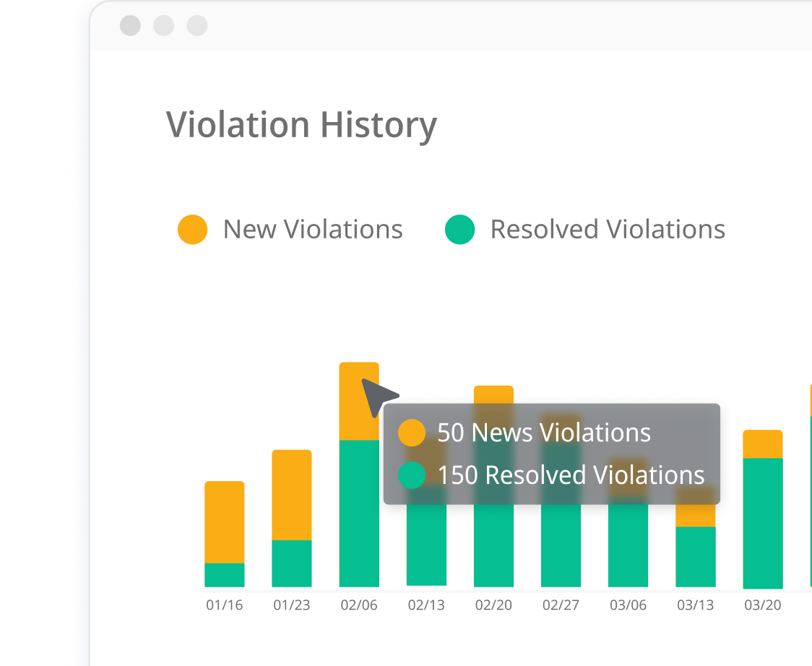This screenshot has height=666, width=812.
Task: Toggle the New Violations series via legend
Action: 314,229
